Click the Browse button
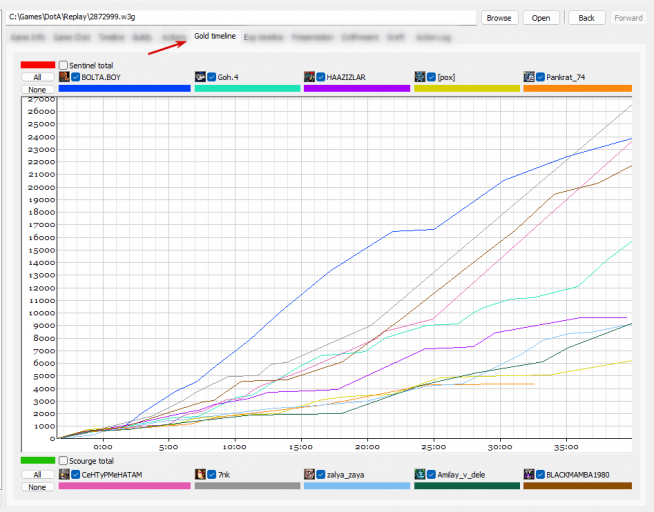Image resolution: width=654 pixels, height=512 pixels. 499,18
